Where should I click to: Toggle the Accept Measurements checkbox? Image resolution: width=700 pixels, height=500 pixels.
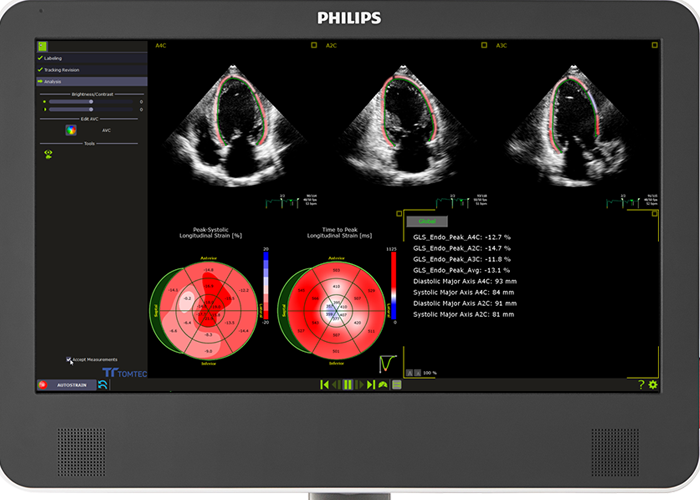[69, 359]
